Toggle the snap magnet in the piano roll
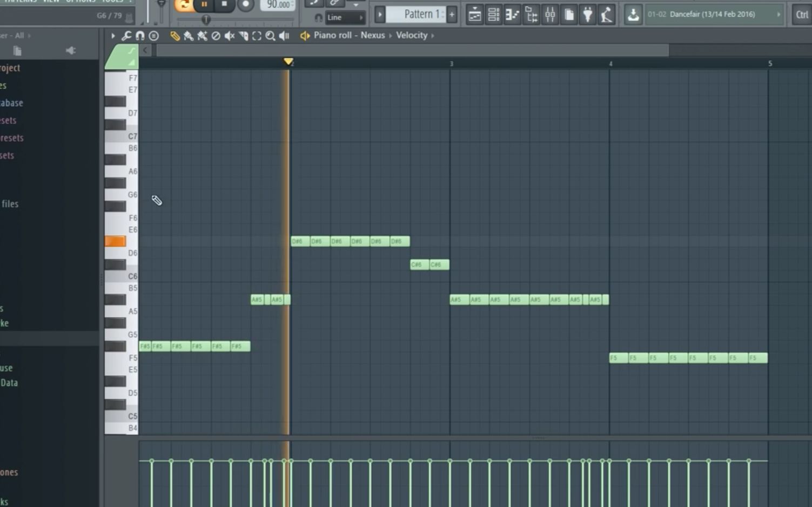812x507 pixels. coord(139,35)
